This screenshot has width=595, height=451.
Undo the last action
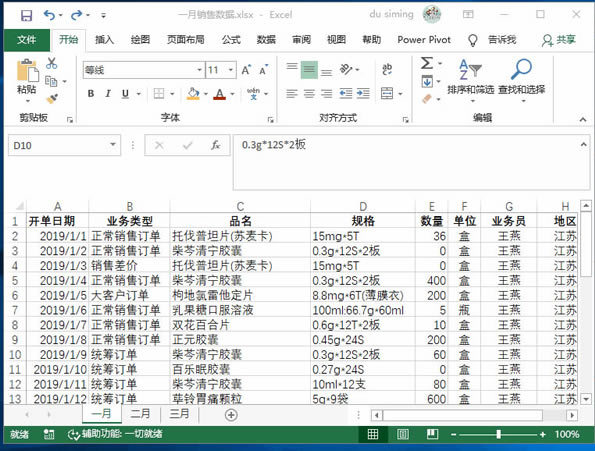coord(49,15)
